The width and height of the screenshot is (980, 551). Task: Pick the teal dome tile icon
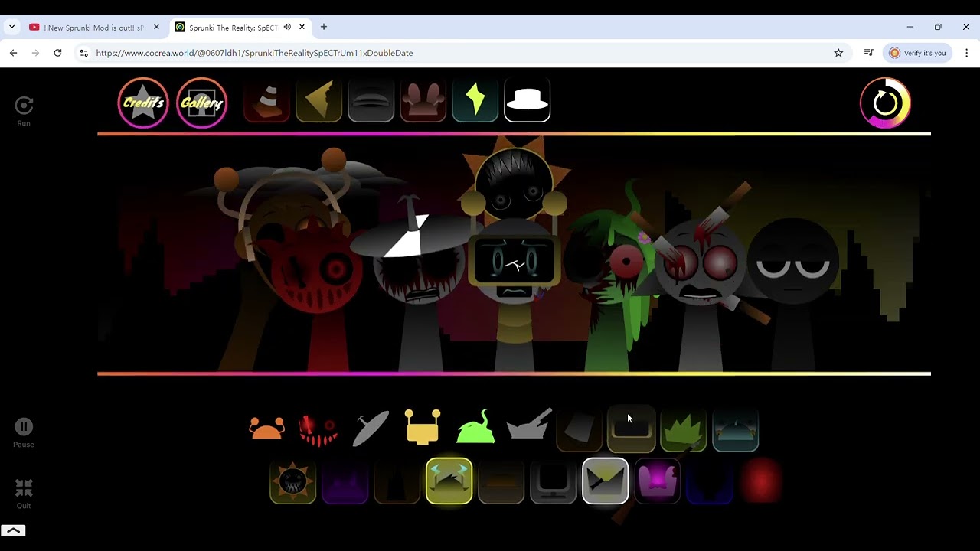tap(735, 429)
